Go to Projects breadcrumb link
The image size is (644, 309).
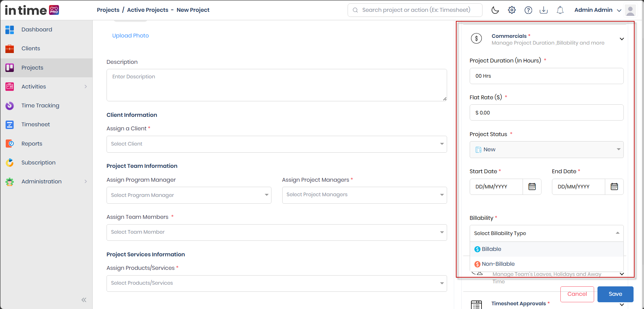[x=108, y=10]
